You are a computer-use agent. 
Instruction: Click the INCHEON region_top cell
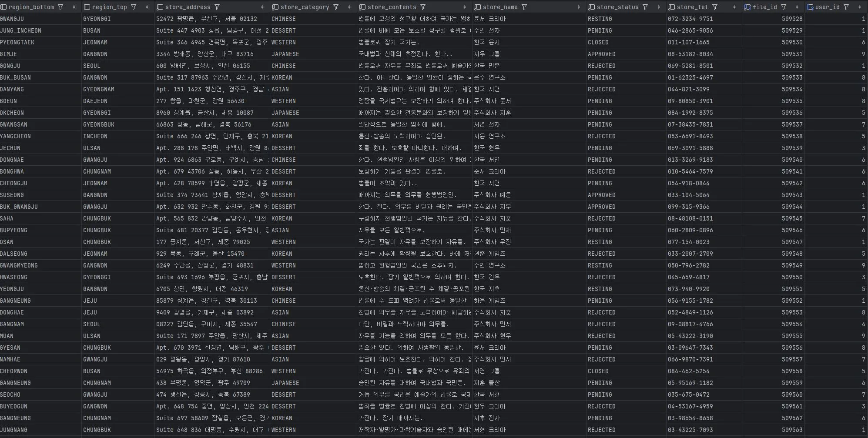[x=118, y=136]
